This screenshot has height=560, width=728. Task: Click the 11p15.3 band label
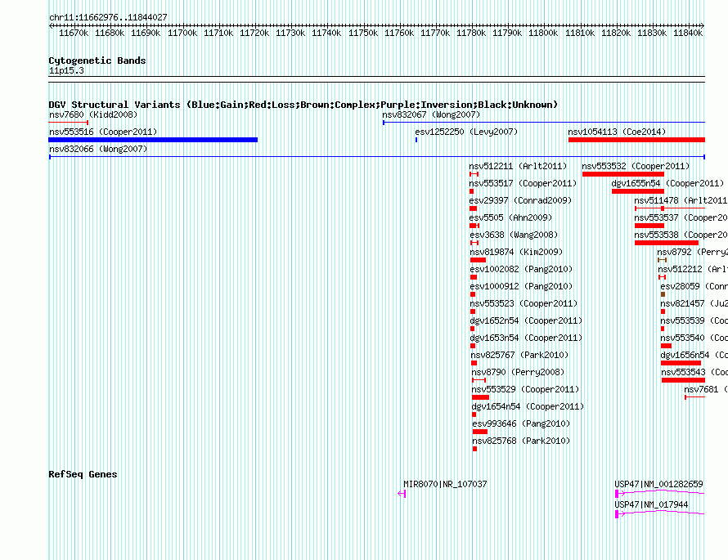[66, 70]
